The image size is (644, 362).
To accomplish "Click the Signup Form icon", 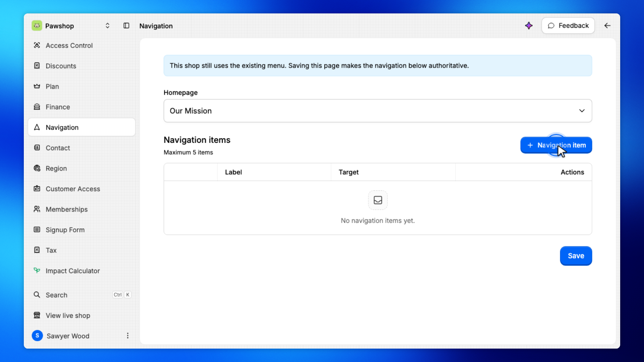I will 37,229.
